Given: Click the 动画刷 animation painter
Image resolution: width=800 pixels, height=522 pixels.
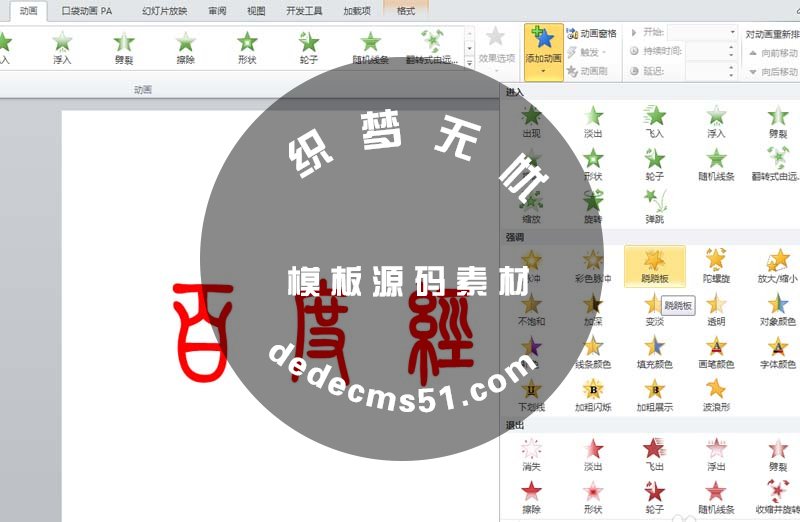Looking at the screenshot, I should [587, 71].
